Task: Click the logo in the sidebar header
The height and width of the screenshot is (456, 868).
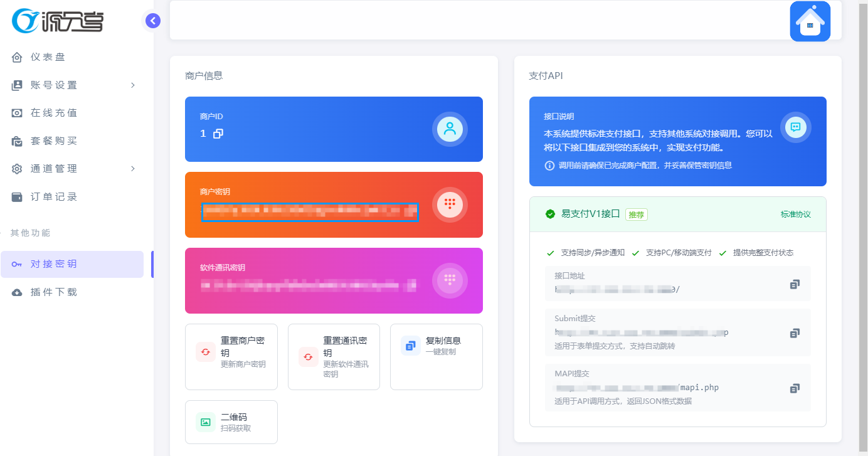Action: click(x=58, y=21)
